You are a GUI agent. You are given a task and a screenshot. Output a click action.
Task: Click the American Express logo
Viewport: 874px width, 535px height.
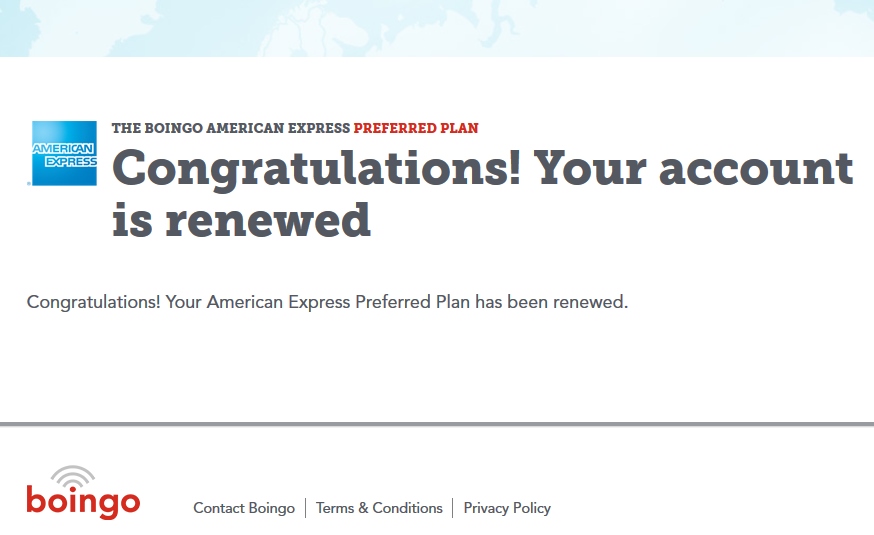[x=64, y=153]
